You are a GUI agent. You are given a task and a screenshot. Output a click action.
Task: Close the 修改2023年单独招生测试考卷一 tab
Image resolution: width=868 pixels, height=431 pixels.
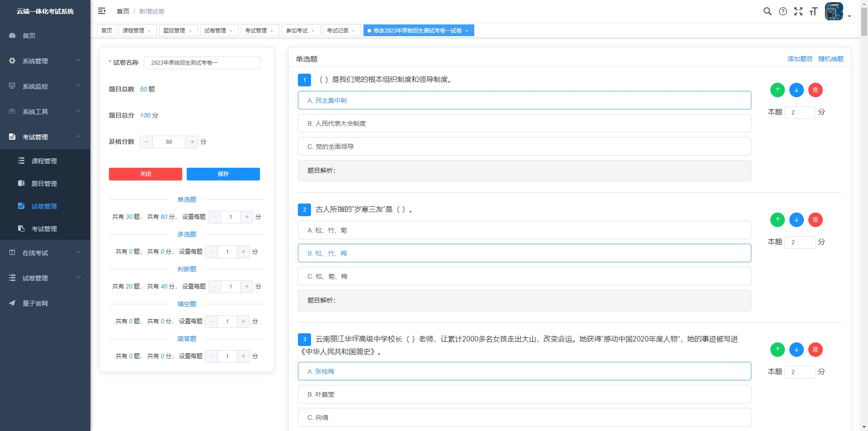tap(467, 31)
